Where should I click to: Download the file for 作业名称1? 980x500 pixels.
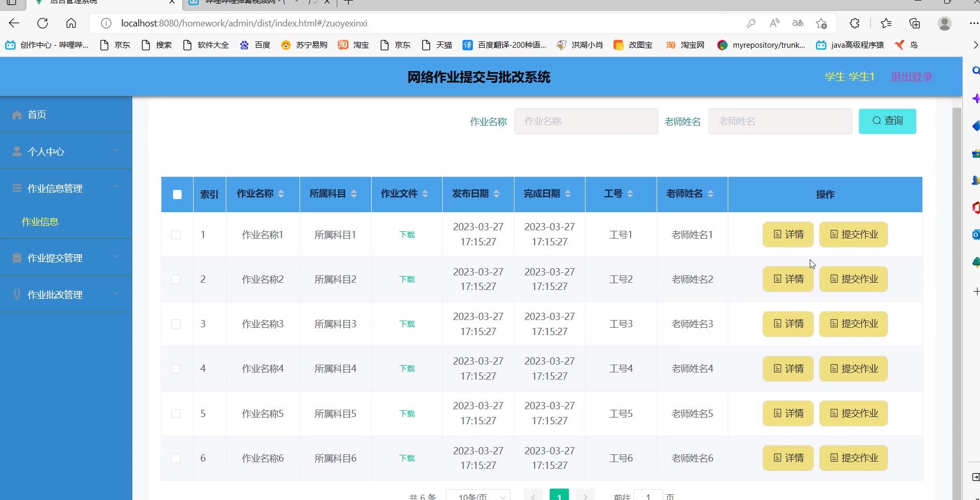click(407, 234)
